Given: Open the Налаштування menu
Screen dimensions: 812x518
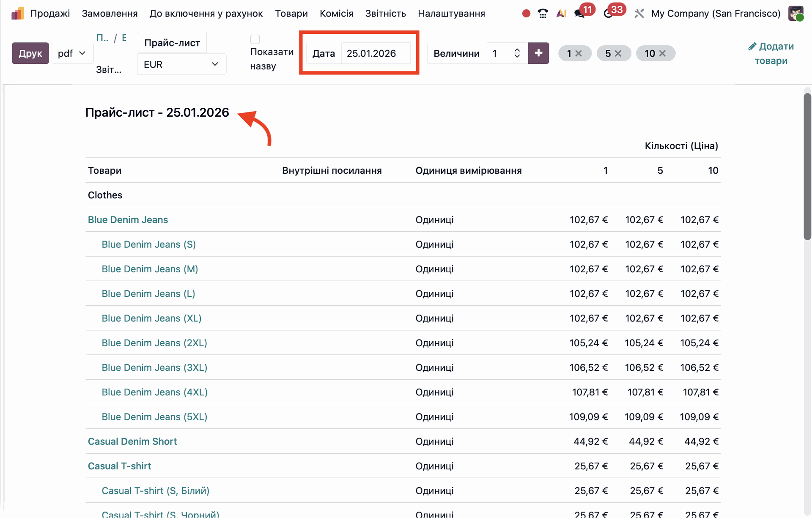Looking at the screenshot, I should click(451, 14).
